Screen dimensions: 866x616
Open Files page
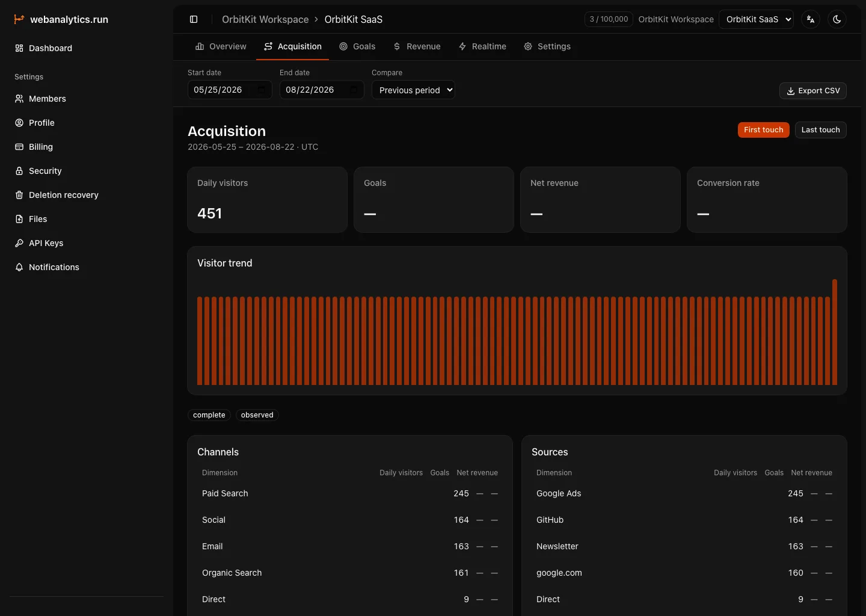tap(87, 219)
